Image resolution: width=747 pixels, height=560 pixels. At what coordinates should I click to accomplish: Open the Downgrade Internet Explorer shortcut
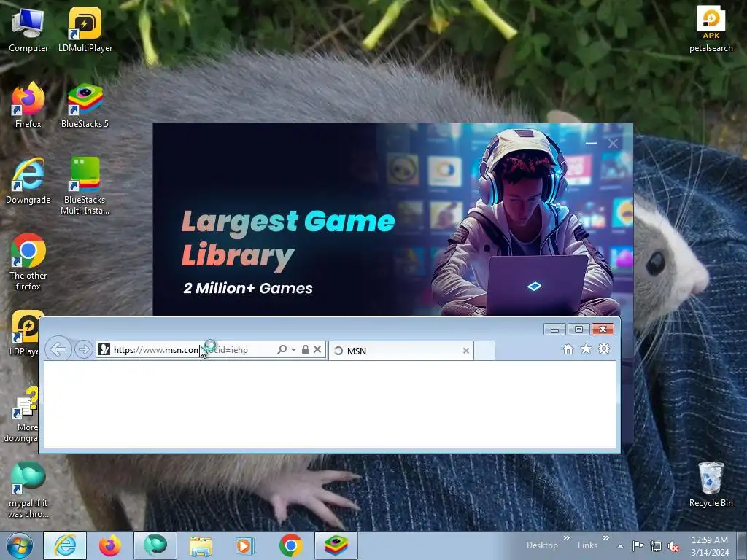tap(28, 182)
